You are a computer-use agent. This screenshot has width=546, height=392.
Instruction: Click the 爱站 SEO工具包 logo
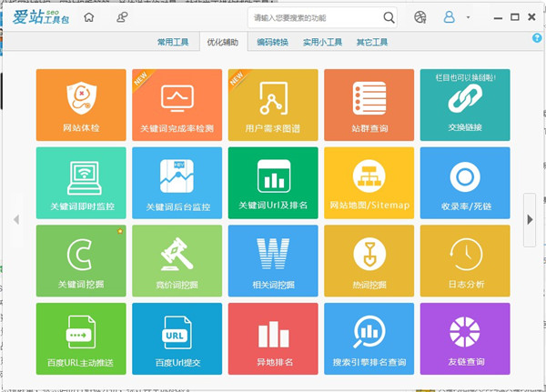pyautogui.click(x=41, y=17)
